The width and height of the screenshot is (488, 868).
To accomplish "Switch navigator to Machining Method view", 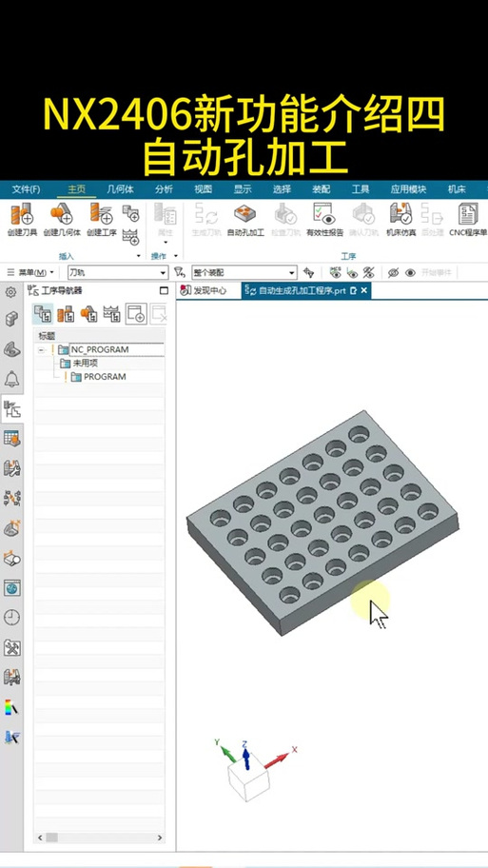I will pyautogui.click(x=111, y=314).
